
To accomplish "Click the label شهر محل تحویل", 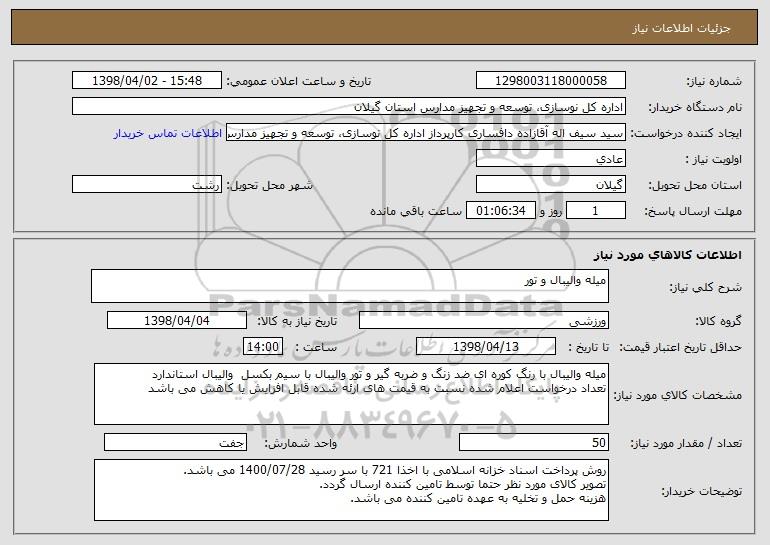I will pyautogui.click(x=269, y=186).
